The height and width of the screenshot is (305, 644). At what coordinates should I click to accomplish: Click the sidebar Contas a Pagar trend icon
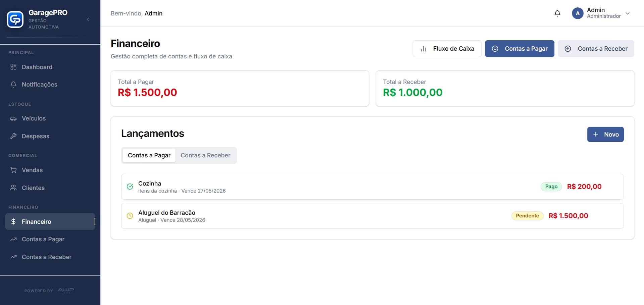click(x=13, y=239)
